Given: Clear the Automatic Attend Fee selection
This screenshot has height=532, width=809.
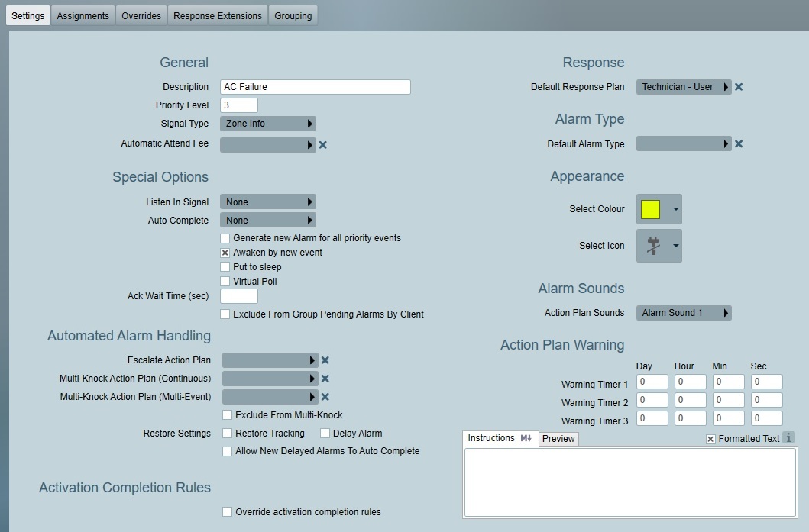Looking at the screenshot, I should (x=323, y=145).
